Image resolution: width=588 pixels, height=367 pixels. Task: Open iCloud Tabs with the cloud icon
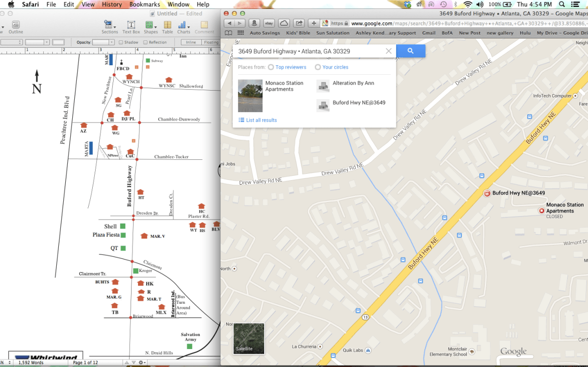[x=283, y=23]
